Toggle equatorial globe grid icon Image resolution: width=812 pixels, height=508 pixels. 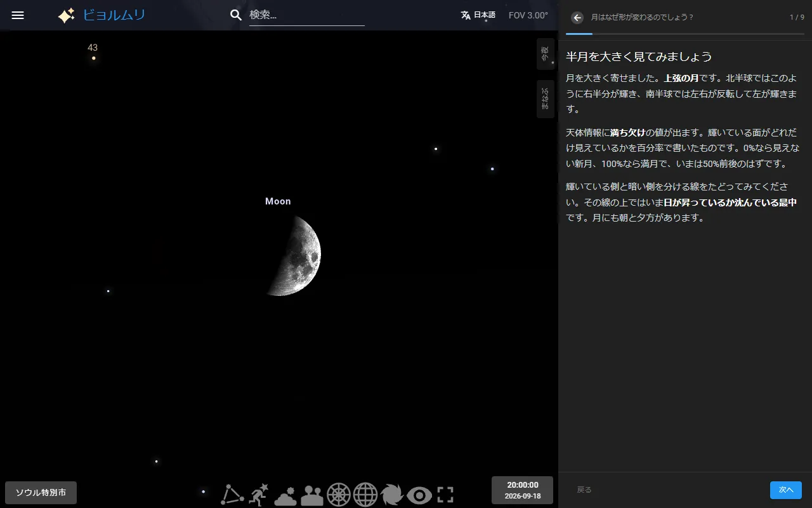[365, 495]
